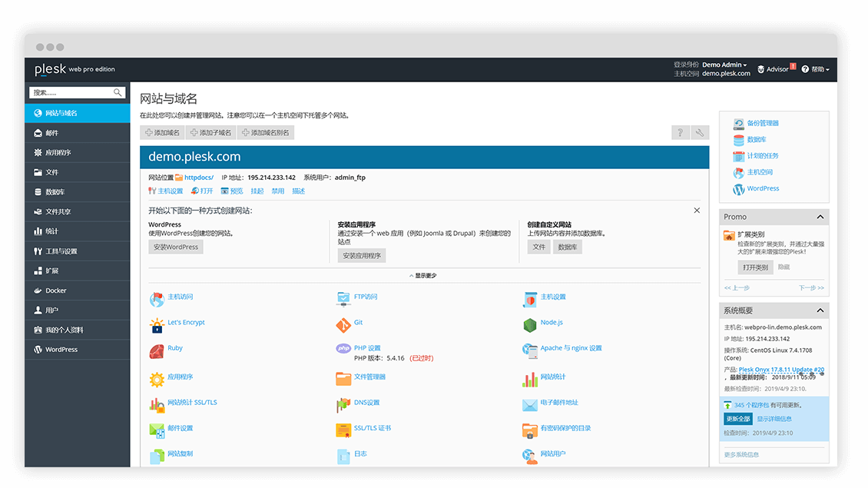Viewport: 868px width, 488px height.
Task: Click the PHP 设置 icon
Action: [343, 348]
